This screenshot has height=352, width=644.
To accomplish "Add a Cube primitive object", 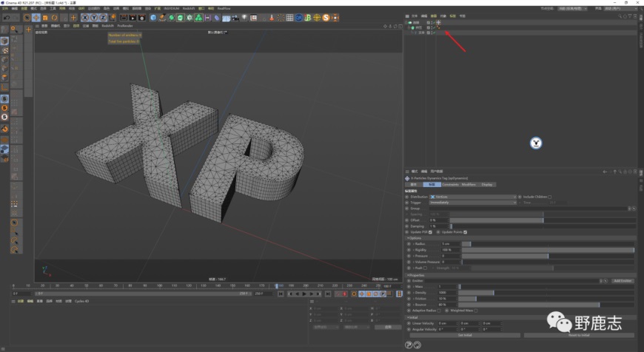I will (153, 18).
